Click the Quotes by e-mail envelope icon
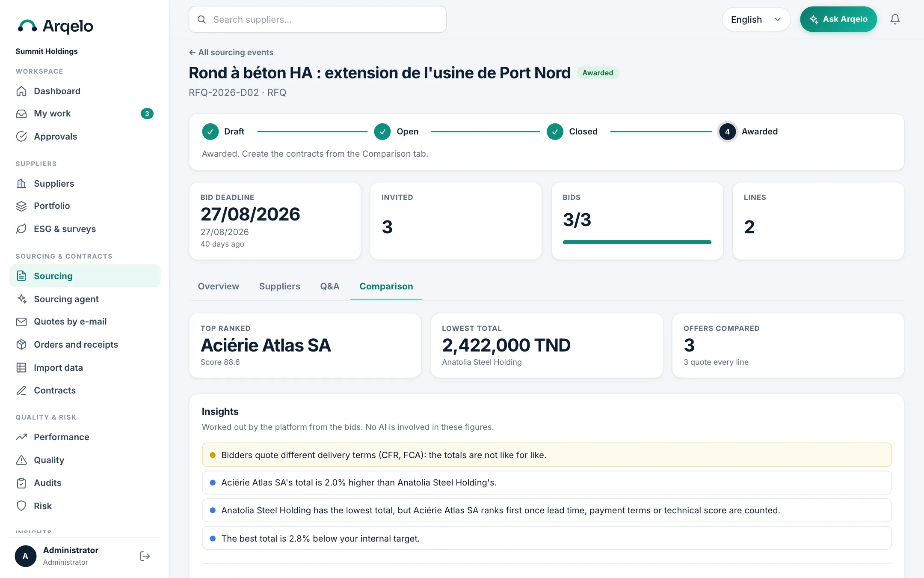 tap(21, 322)
